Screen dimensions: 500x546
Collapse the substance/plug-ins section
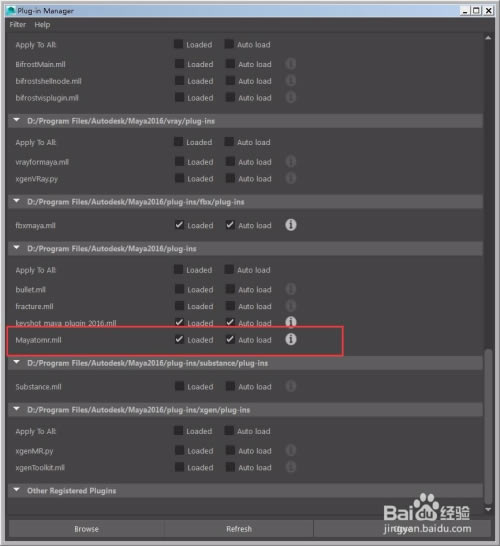pos(16,362)
